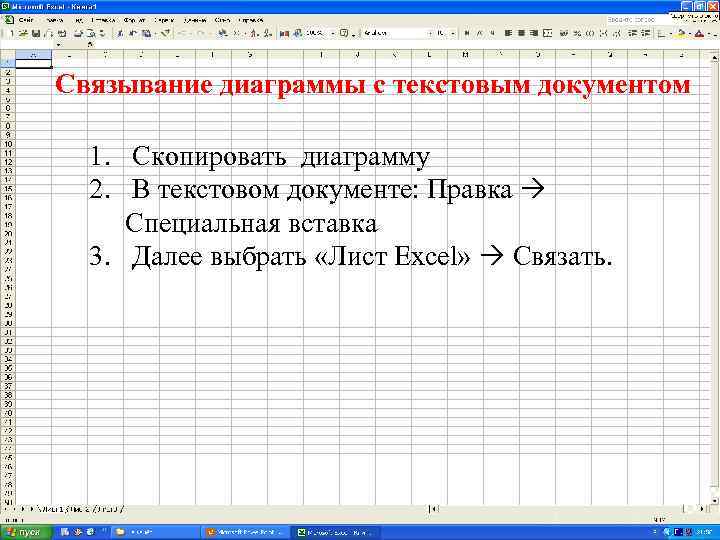The image size is (720, 540).
Task: Open the Справка menu
Action: pyautogui.click(x=251, y=20)
